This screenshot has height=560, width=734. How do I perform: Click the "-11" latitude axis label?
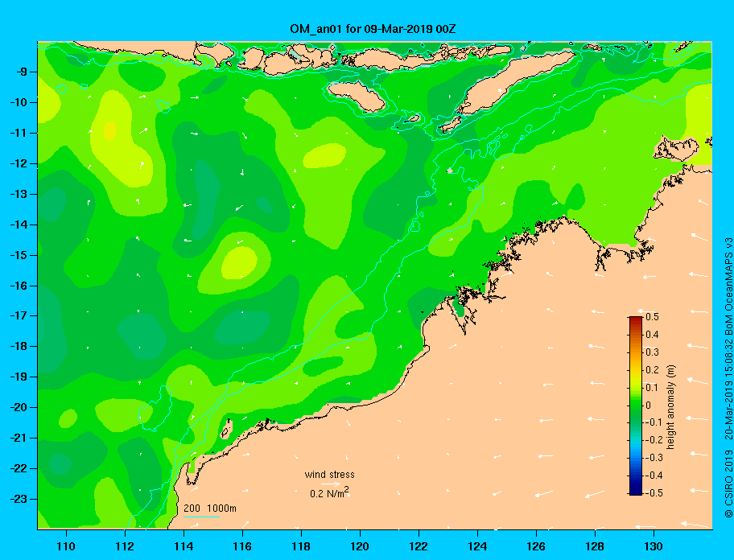pyautogui.click(x=18, y=133)
